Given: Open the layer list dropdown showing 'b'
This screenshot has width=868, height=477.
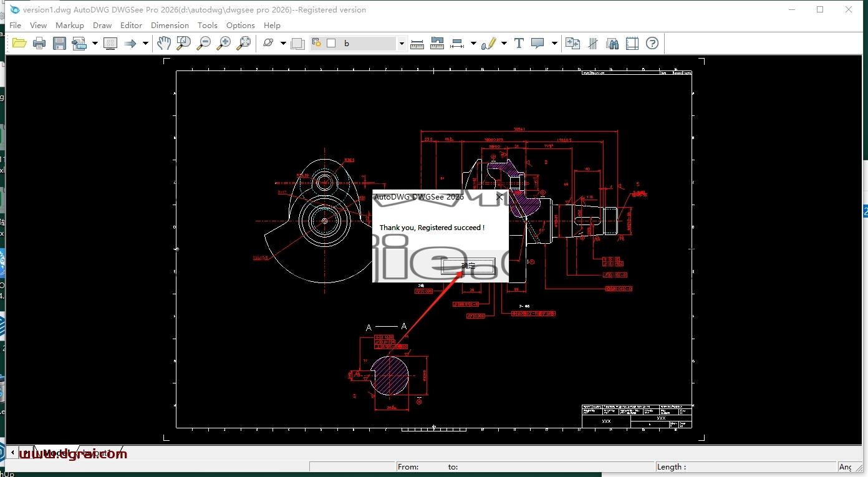Looking at the screenshot, I should pyautogui.click(x=402, y=43).
